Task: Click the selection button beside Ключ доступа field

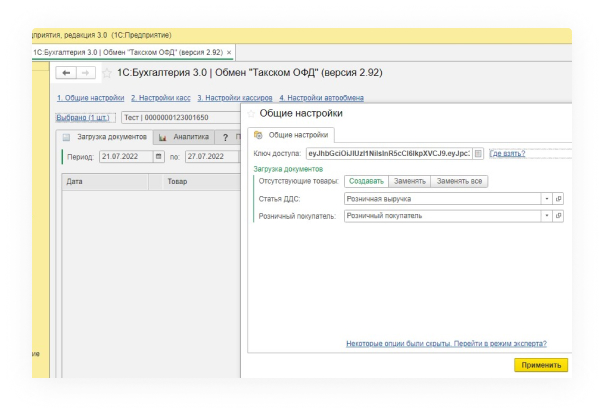Action: point(478,154)
